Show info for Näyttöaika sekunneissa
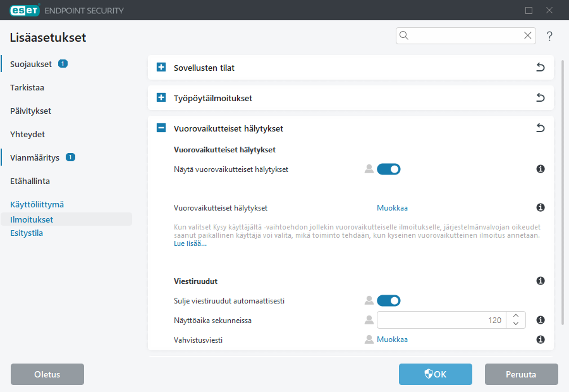This screenshot has width=569, height=392. coord(541,320)
